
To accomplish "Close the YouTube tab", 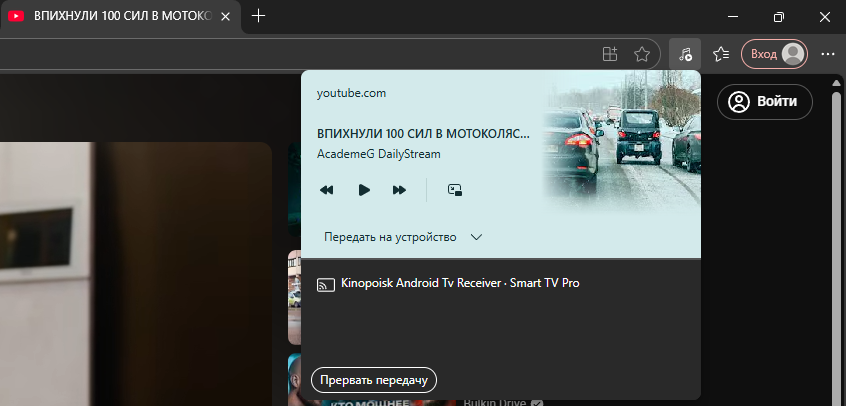I will pyautogui.click(x=227, y=16).
